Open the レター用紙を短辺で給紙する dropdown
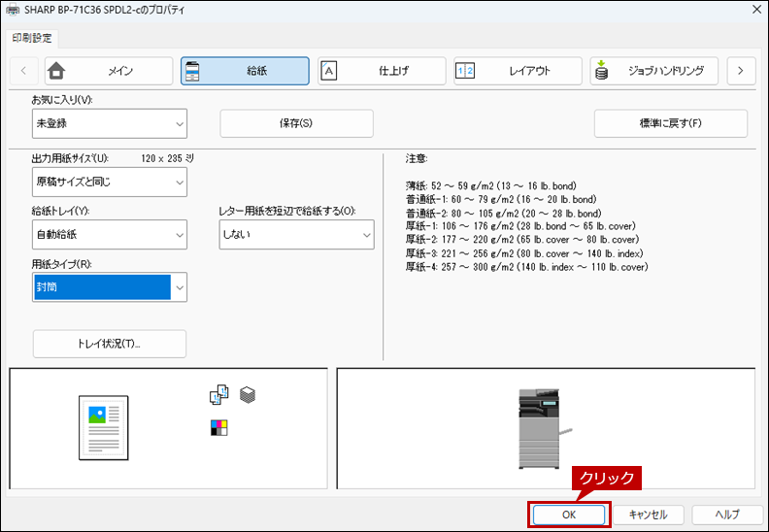Screen dimensions: 769x532 click(x=296, y=234)
